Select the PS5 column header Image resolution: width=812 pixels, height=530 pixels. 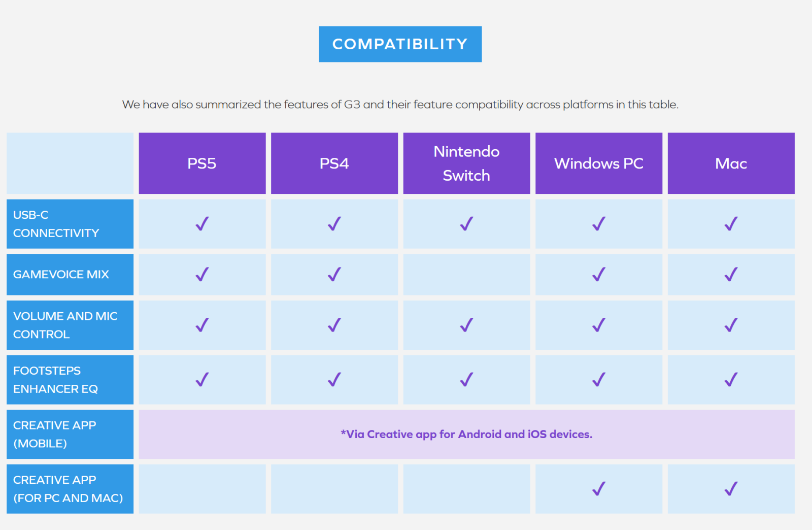[x=202, y=163]
